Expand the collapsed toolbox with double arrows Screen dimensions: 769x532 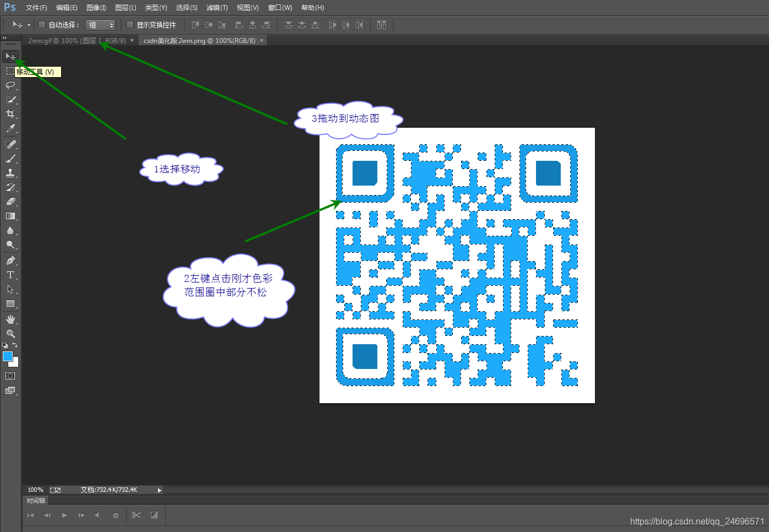pos(4,38)
